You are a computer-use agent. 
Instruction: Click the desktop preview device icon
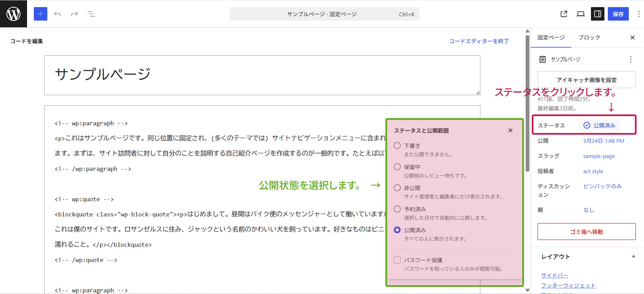click(581, 14)
